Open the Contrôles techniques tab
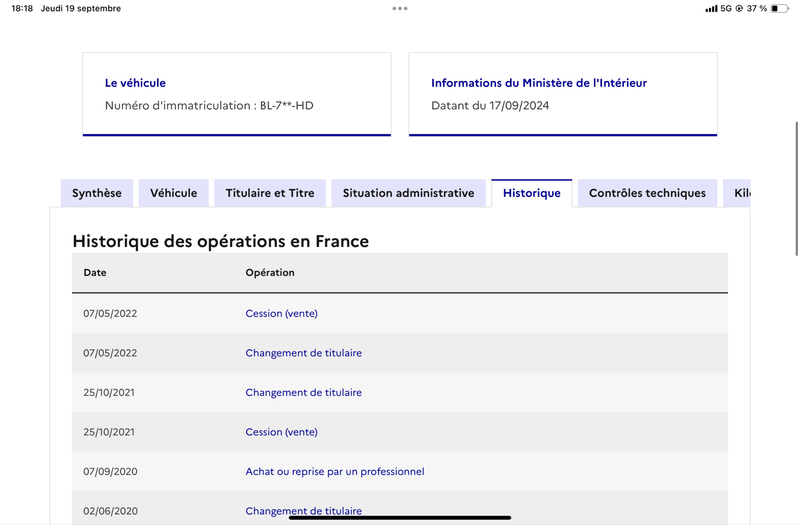 tap(647, 193)
